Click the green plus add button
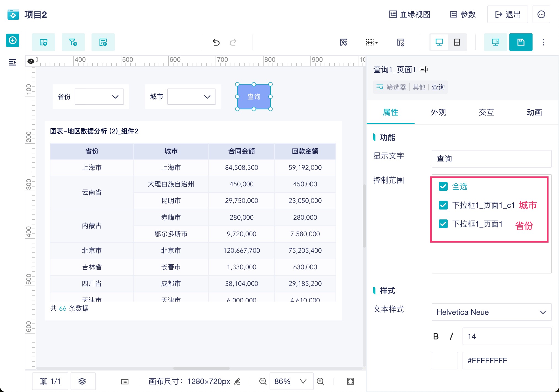 pyautogui.click(x=13, y=41)
